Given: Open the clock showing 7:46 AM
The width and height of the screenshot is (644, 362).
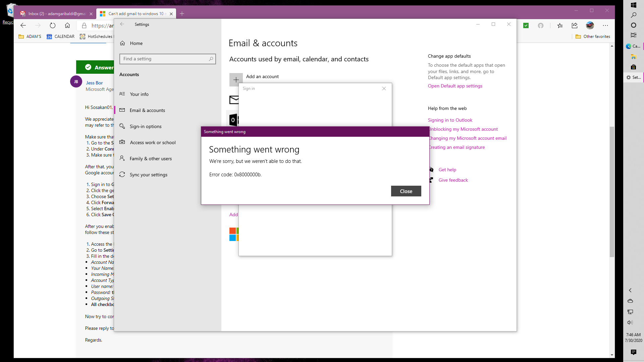Looking at the screenshot, I should pos(634,338).
